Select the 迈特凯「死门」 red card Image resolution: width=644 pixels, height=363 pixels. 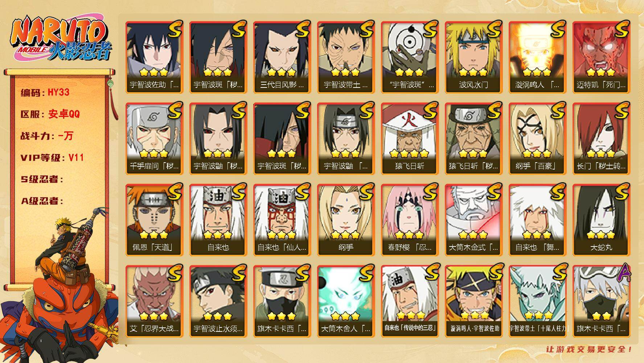(601, 57)
